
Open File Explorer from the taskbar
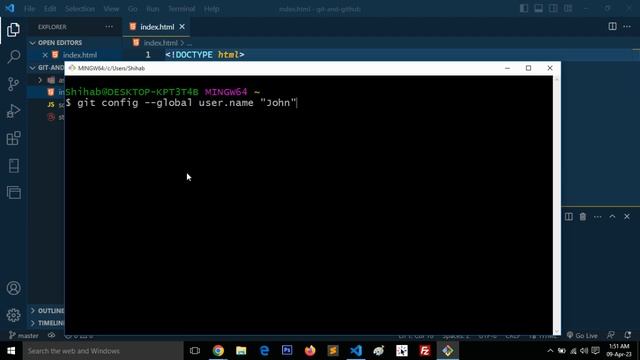241,351
